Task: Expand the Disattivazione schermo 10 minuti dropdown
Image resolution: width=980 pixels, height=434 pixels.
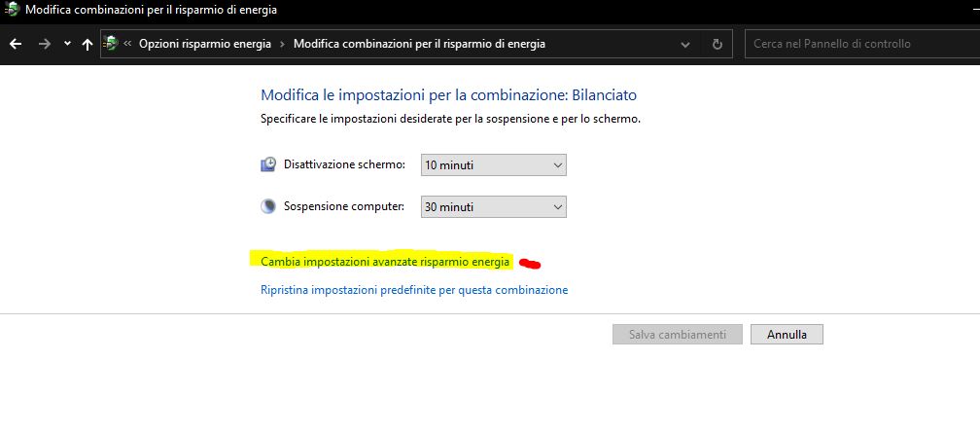Action: pyautogui.click(x=494, y=165)
